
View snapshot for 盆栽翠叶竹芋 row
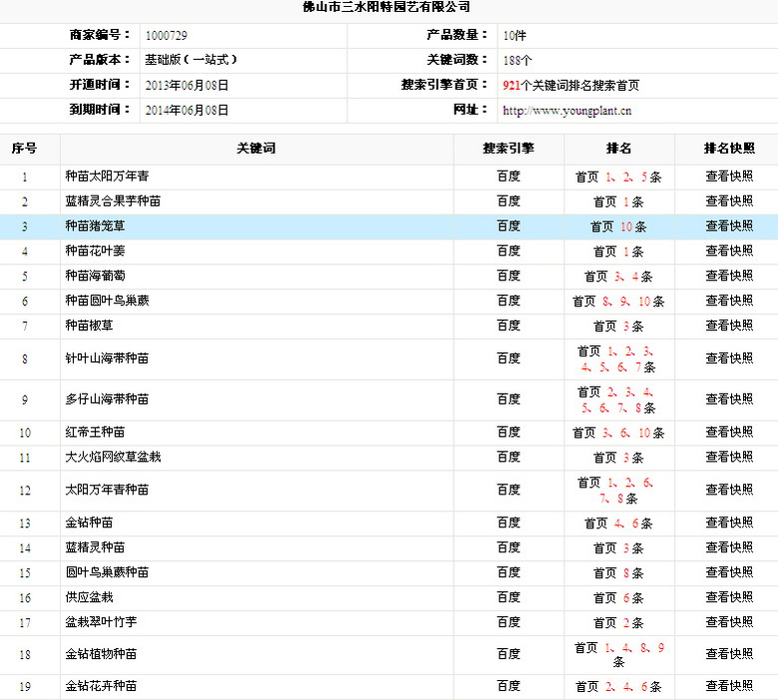click(729, 622)
